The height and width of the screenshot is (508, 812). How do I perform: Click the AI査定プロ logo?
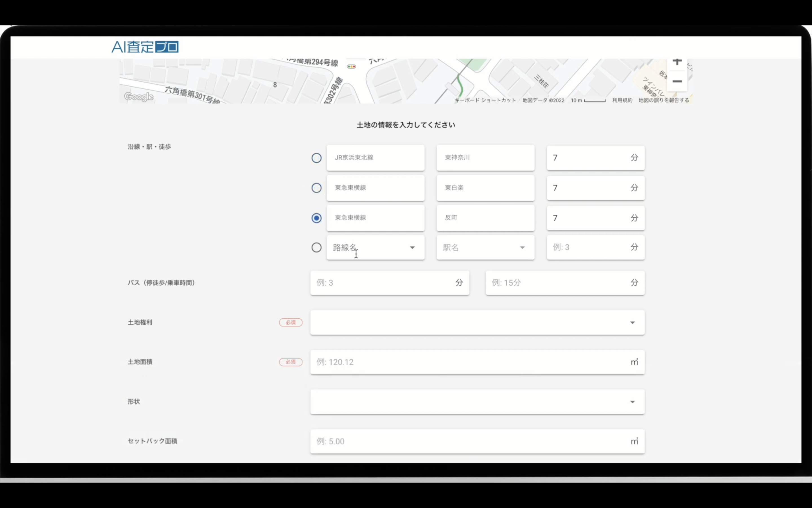click(145, 47)
